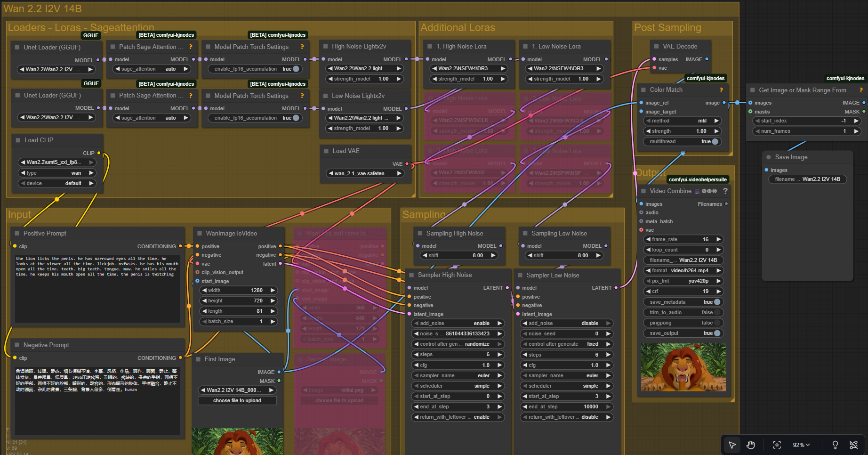Toggle trim_to_audio in Video Combine
Screen dimensions: 868x455
717,312
